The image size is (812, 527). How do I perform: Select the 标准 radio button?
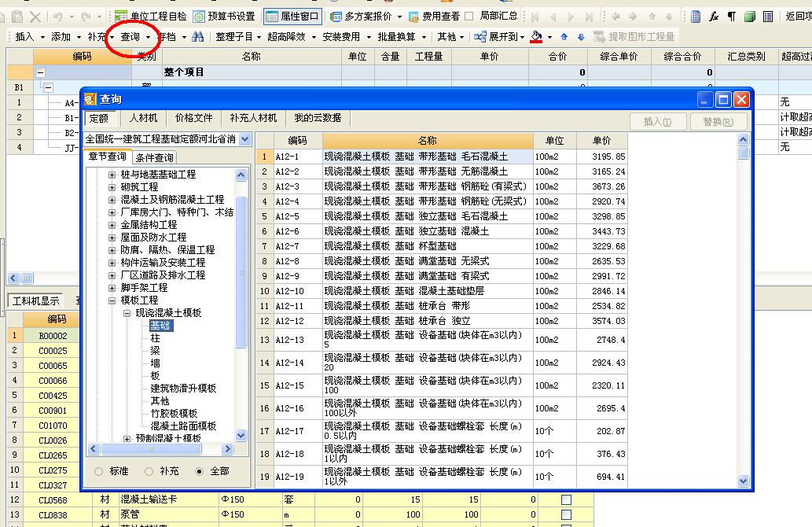pos(98,472)
